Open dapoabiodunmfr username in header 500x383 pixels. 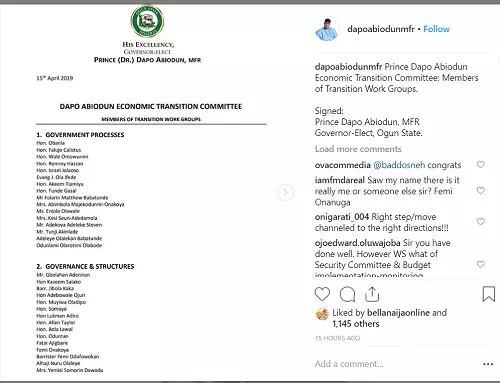(x=381, y=29)
